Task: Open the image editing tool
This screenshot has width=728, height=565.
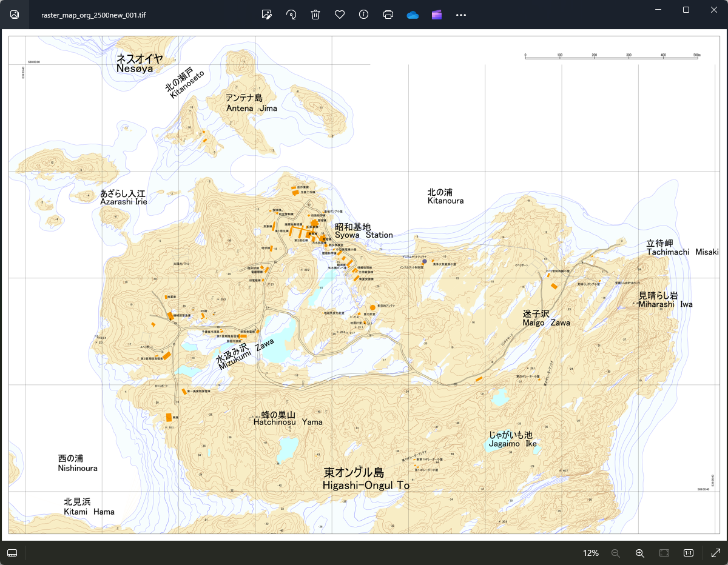Action: (266, 14)
